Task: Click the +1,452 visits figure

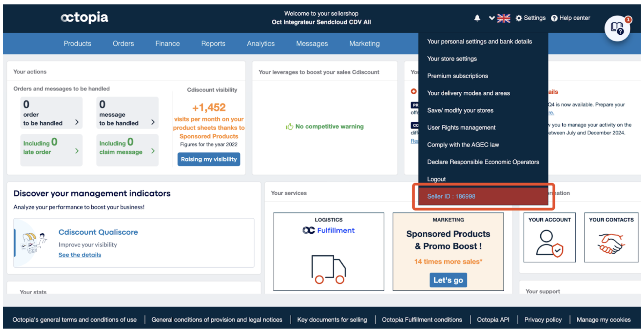Action: point(209,107)
